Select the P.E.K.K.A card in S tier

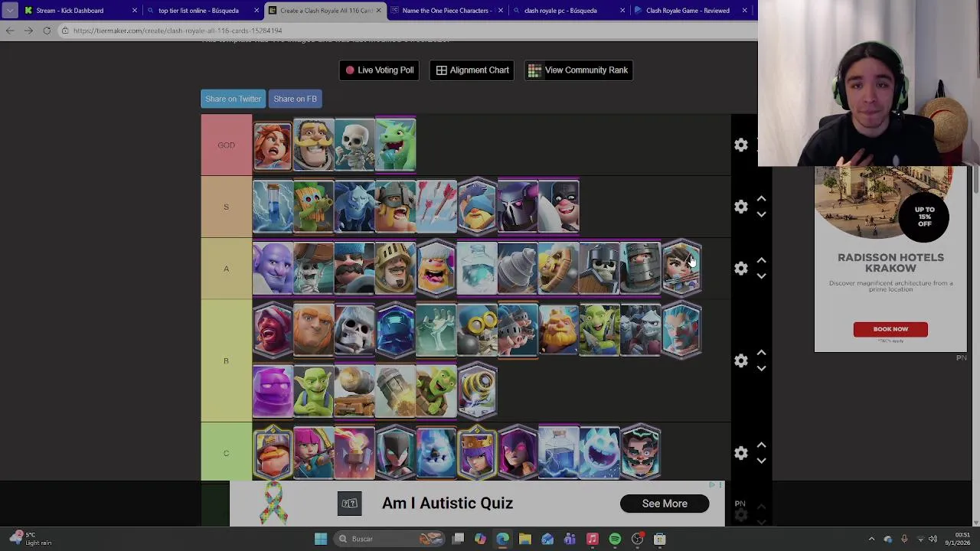tap(518, 207)
